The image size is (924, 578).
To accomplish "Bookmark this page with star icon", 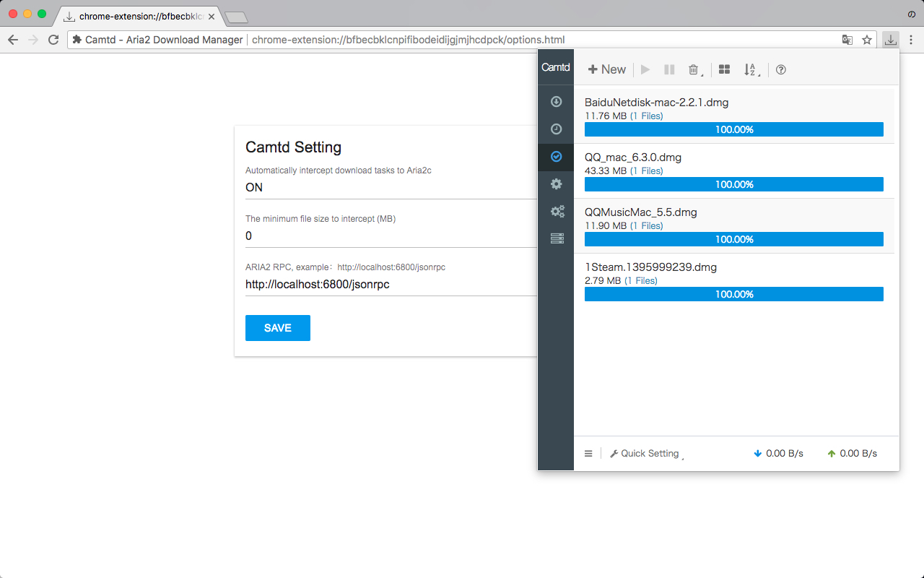I will [867, 40].
